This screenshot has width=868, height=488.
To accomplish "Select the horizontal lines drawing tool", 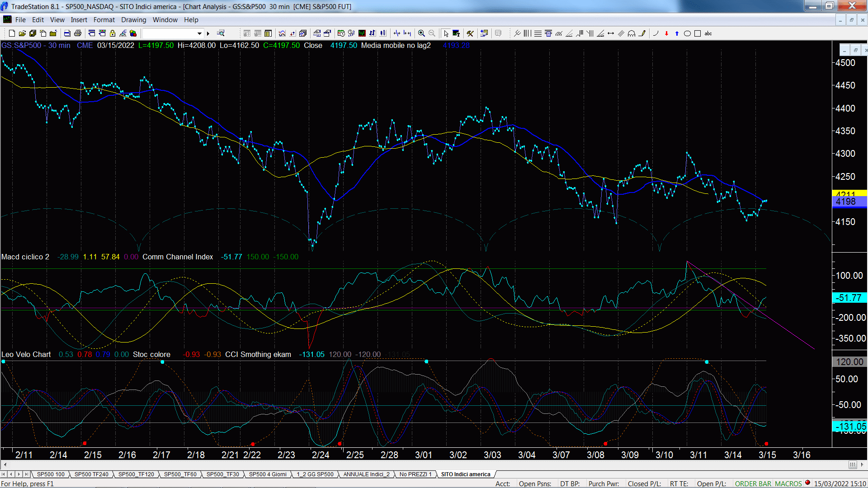I will 538,33.
